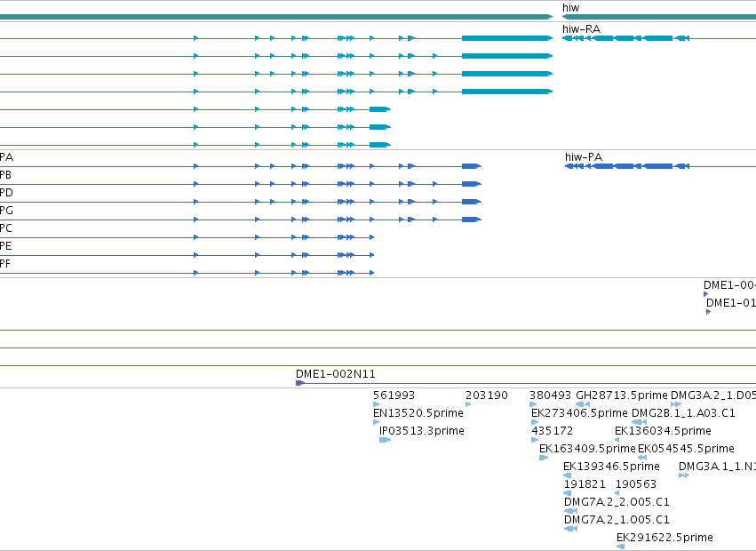Select the EN13520.5prime EST label

point(418,413)
